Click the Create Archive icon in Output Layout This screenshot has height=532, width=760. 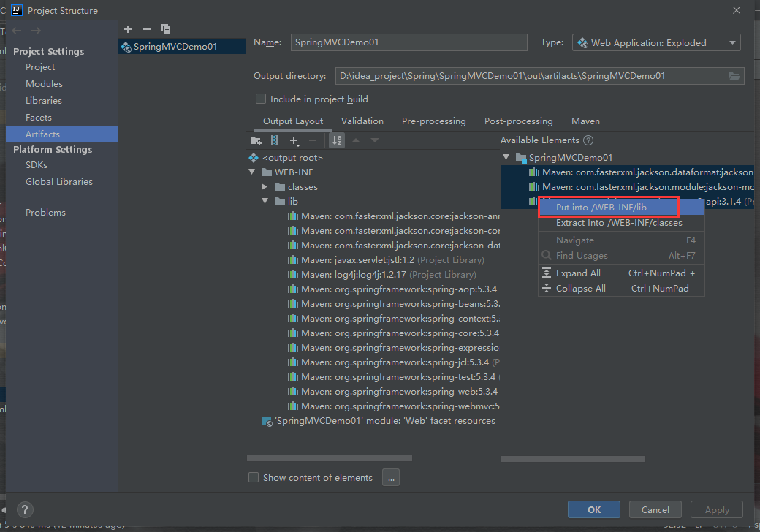275,140
